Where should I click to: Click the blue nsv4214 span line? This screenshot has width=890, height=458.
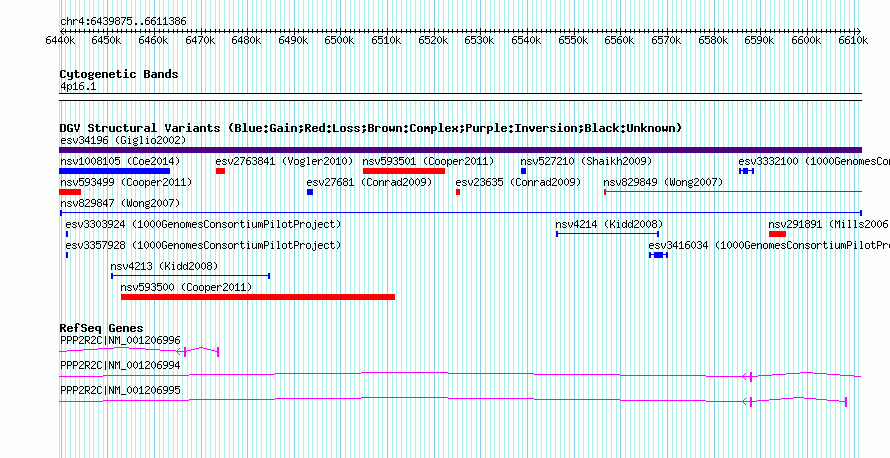pyautogui.click(x=607, y=234)
